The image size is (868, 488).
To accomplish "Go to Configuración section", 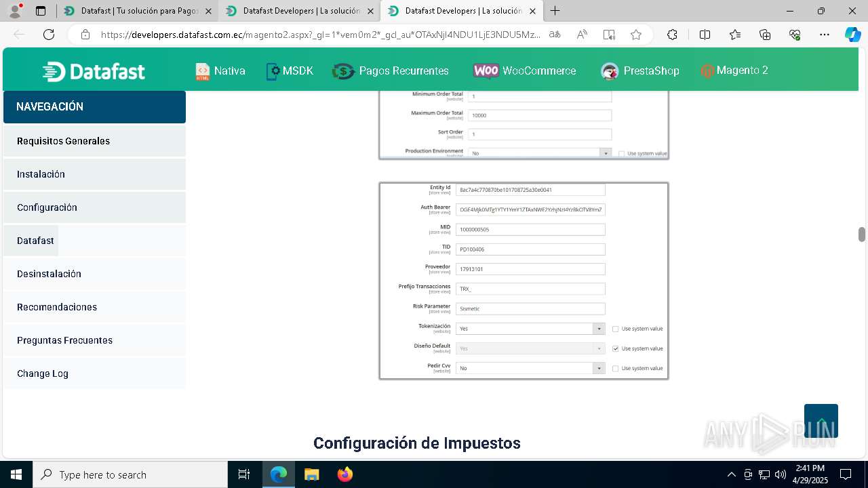I will pyautogui.click(x=94, y=207).
